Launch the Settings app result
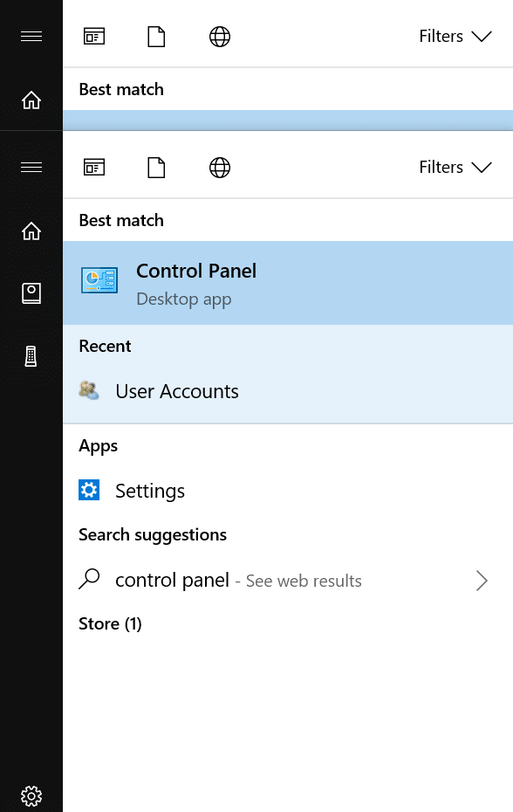The width and height of the screenshot is (513, 812). [x=288, y=491]
